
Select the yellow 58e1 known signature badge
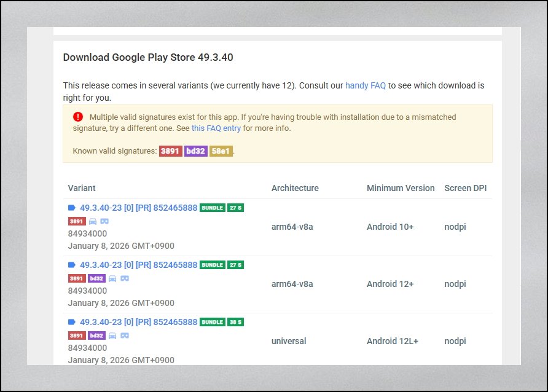pos(221,151)
